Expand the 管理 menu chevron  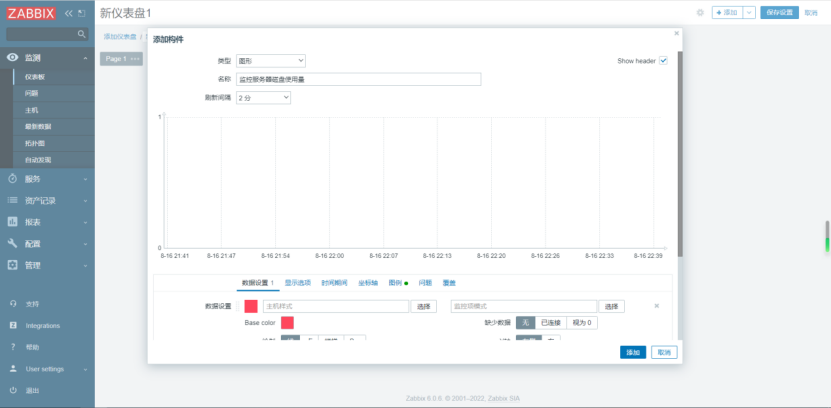85,265
